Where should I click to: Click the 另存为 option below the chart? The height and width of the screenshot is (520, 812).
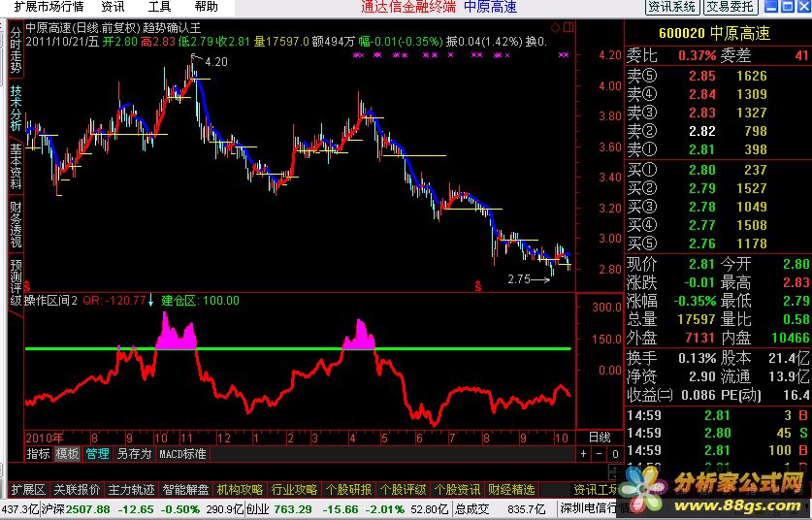[134, 454]
